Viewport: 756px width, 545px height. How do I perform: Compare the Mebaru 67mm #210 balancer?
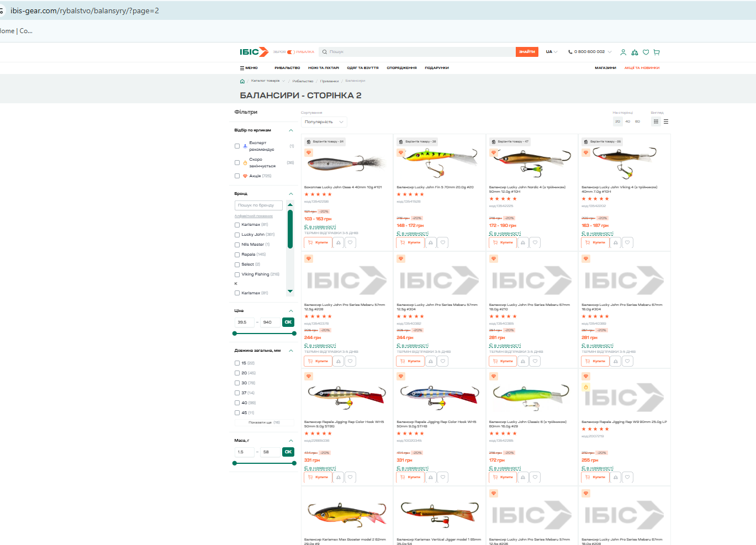pyautogui.click(x=523, y=361)
